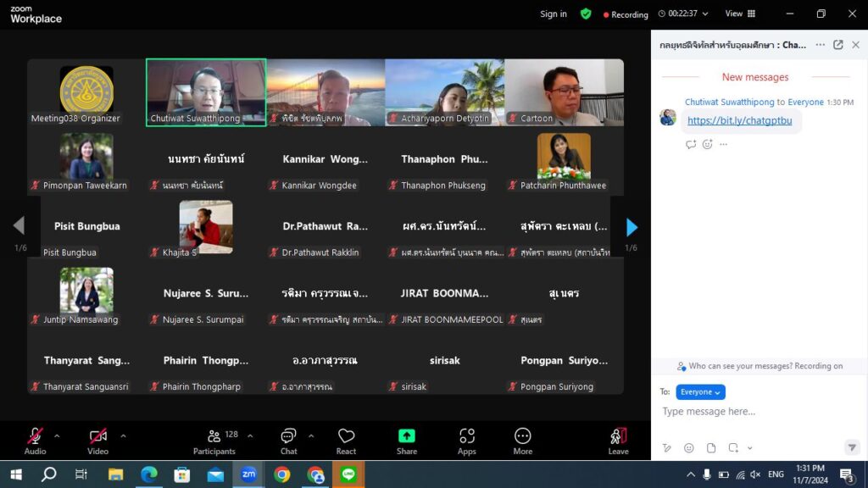The height and width of the screenshot is (488, 868).
Task: Open the emoji picker in chat composer
Action: click(x=689, y=448)
